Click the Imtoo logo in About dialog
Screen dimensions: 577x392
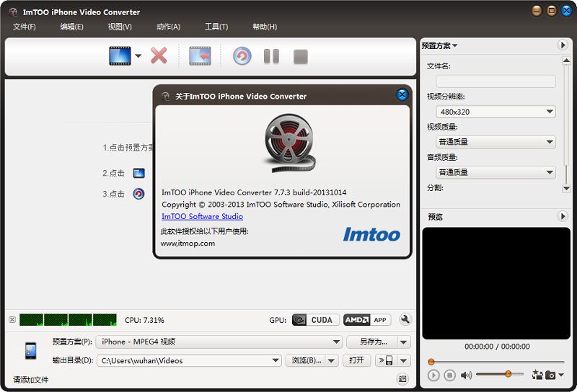point(371,234)
